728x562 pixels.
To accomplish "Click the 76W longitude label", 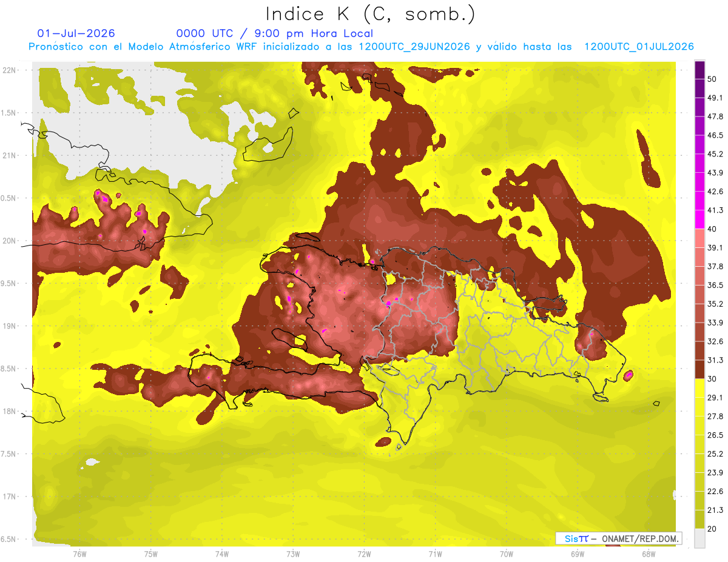I will [x=79, y=554].
